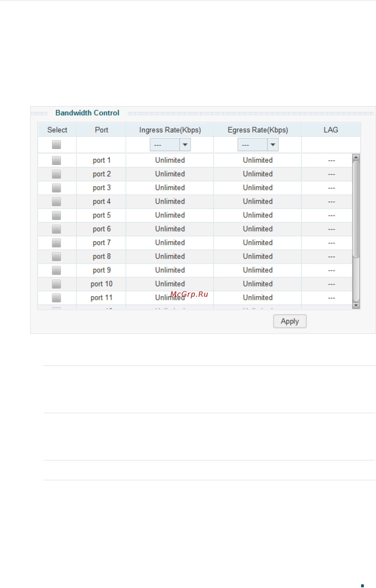This screenshot has width=376, height=588.
Task: Check the box for port 2
Action: (56, 174)
